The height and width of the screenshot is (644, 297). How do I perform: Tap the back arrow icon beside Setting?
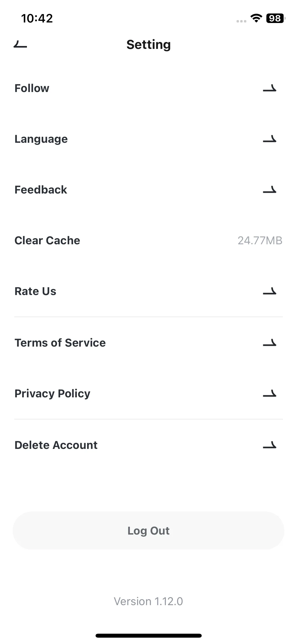20,44
